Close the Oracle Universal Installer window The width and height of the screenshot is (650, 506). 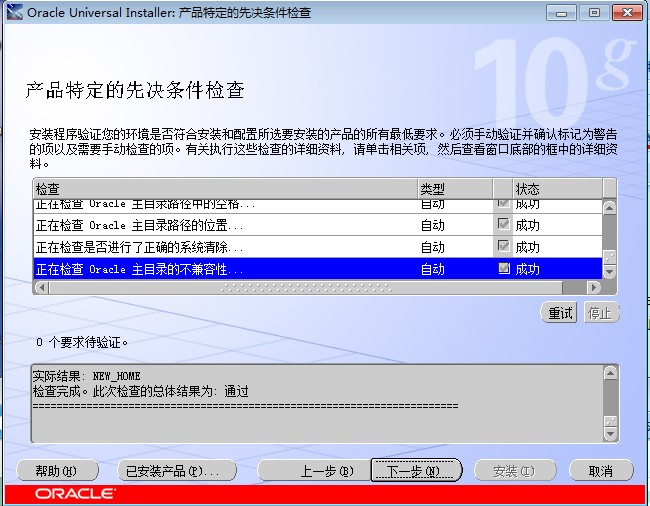pyautogui.click(x=628, y=13)
